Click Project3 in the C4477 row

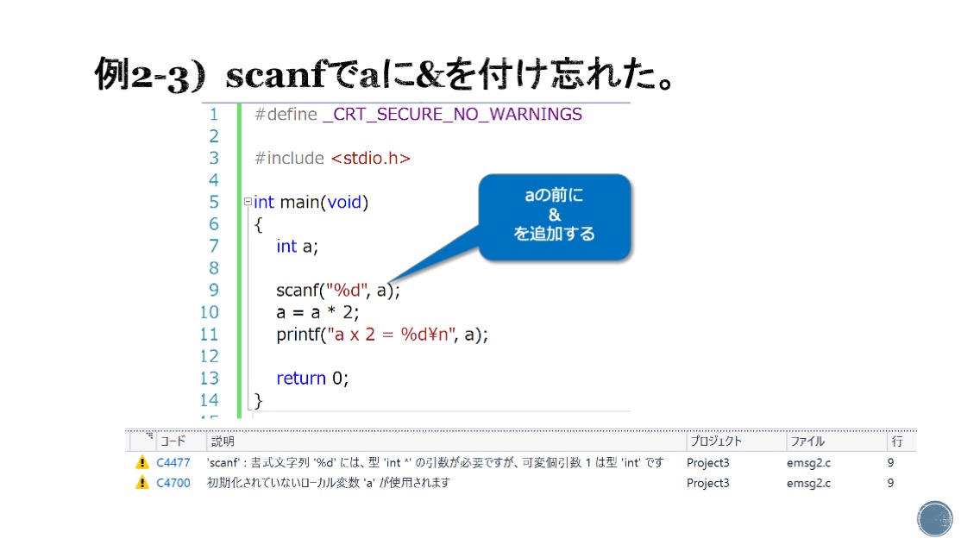pos(707,463)
